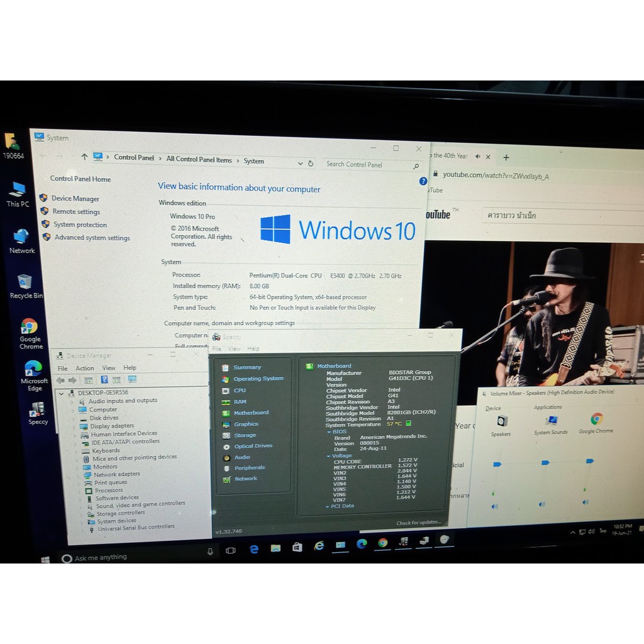The height and width of the screenshot is (644, 644).
Task: Mute the Speakers in Volume Mixer
Action: 494,506
